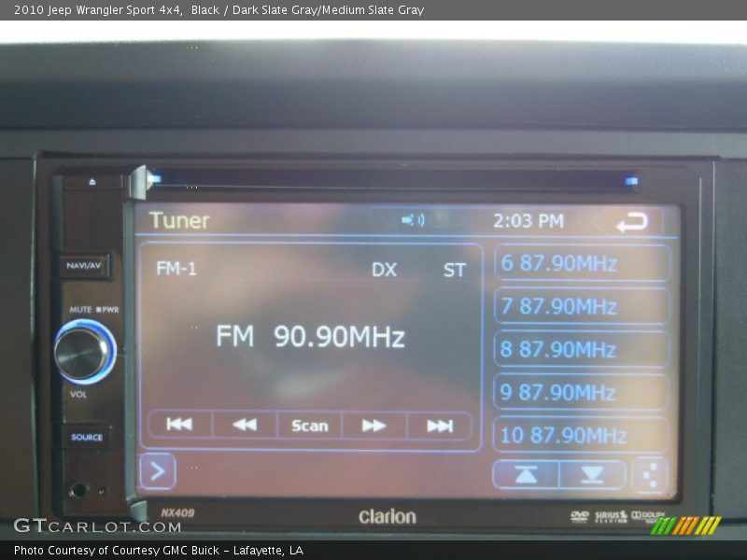Open the options icon beside list arrows
This screenshot has height=560, width=747.
[x=650, y=475]
